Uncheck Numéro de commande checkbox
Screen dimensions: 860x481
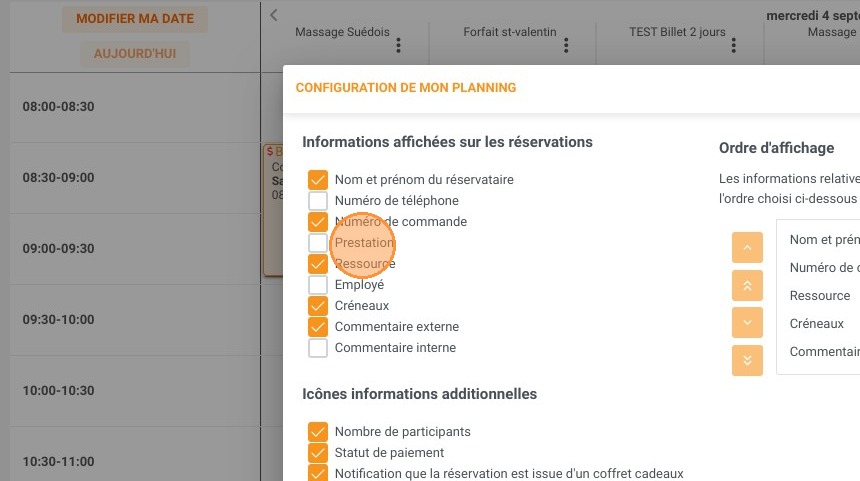click(318, 222)
